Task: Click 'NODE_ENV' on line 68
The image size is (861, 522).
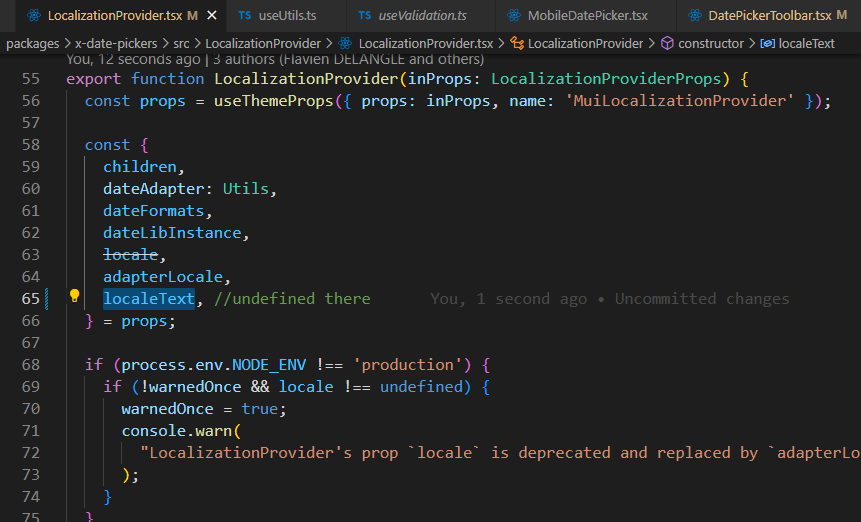Action: point(269,364)
